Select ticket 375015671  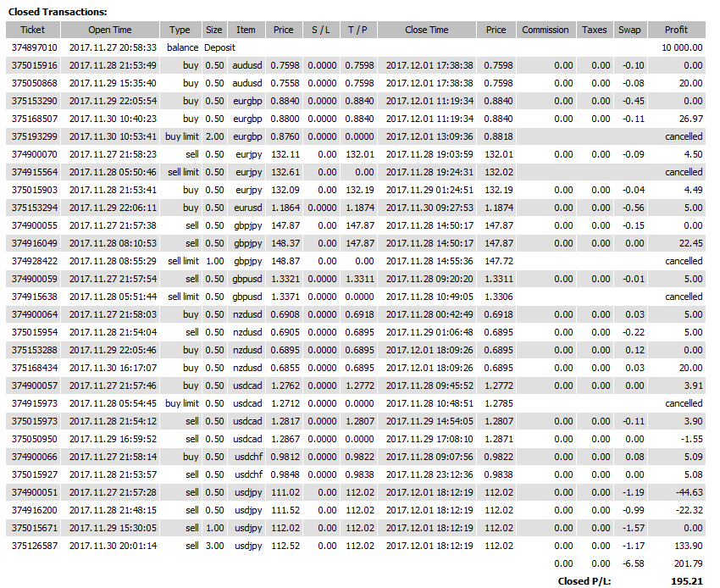pyautogui.click(x=35, y=529)
